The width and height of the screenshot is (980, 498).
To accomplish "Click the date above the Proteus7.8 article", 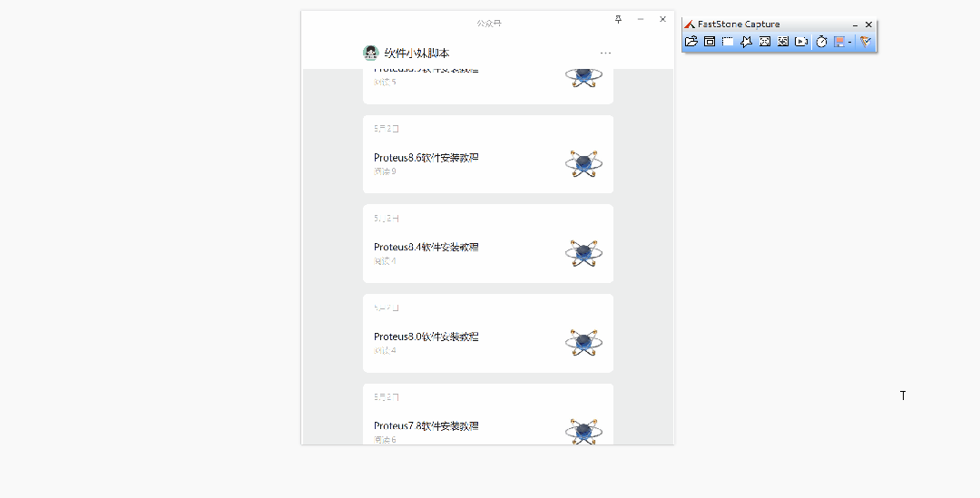I will 387,396.
